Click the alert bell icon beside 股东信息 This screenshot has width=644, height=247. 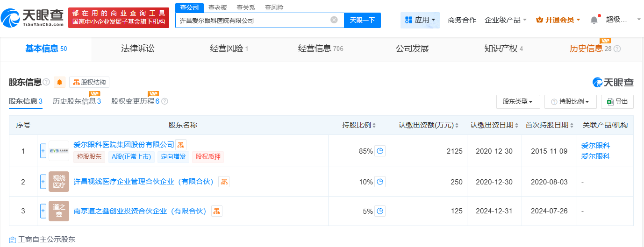point(60,82)
